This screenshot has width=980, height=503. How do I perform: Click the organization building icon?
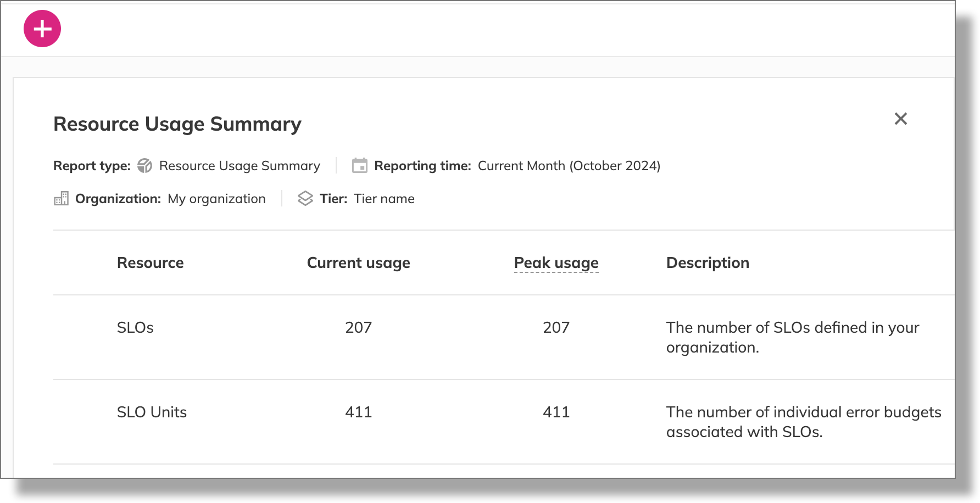pos(61,198)
